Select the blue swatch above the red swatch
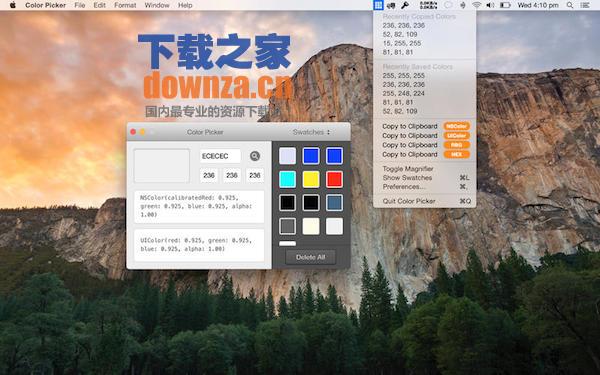The width and height of the screenshot is (600, 375). [x=334, y=156]
